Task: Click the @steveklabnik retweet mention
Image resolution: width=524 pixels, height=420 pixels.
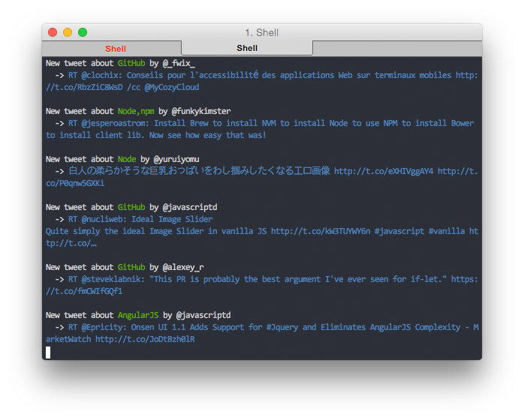Action: 113,280
